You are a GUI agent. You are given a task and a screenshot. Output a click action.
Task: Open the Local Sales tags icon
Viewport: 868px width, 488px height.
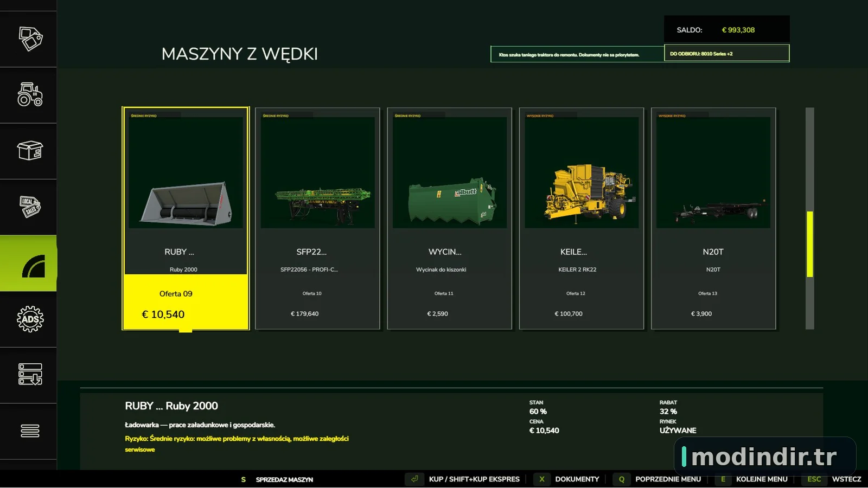click(30, 207)
